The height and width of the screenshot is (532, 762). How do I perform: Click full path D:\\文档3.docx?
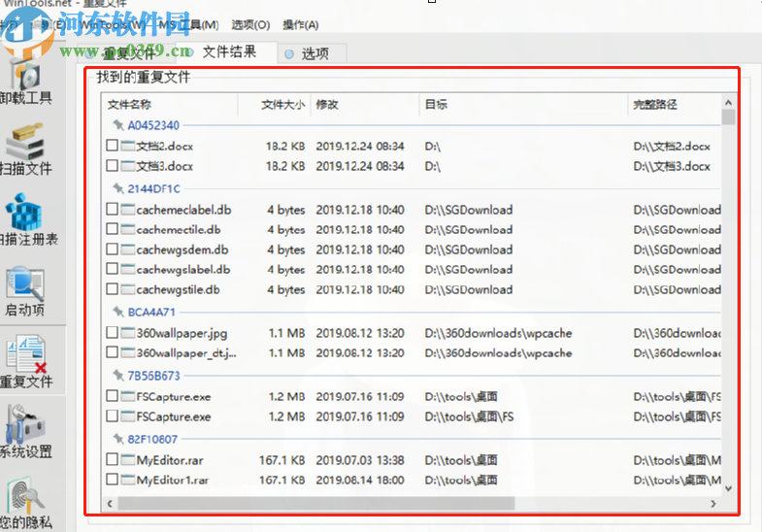coord(672,166)
